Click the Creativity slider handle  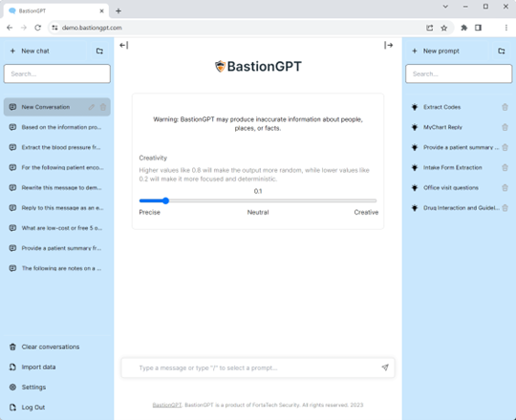tap(165, 200)
